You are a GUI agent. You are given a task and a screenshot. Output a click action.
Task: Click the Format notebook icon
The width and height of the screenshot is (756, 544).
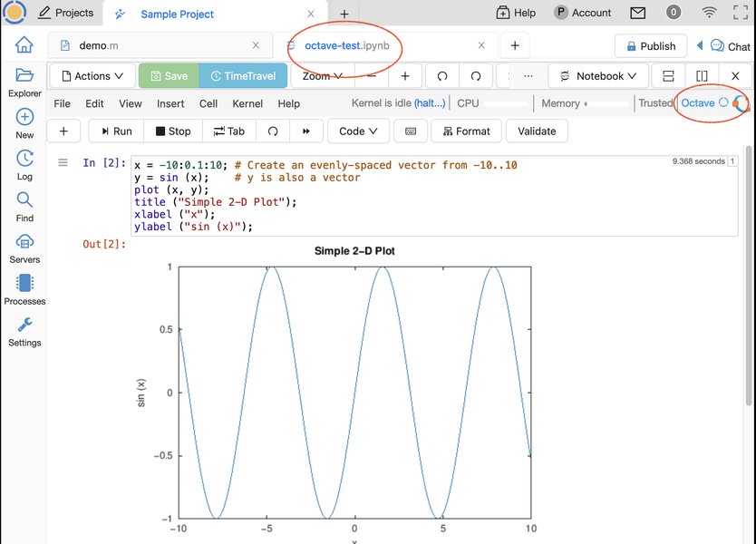pyautogui.click(x=466, y=131)
